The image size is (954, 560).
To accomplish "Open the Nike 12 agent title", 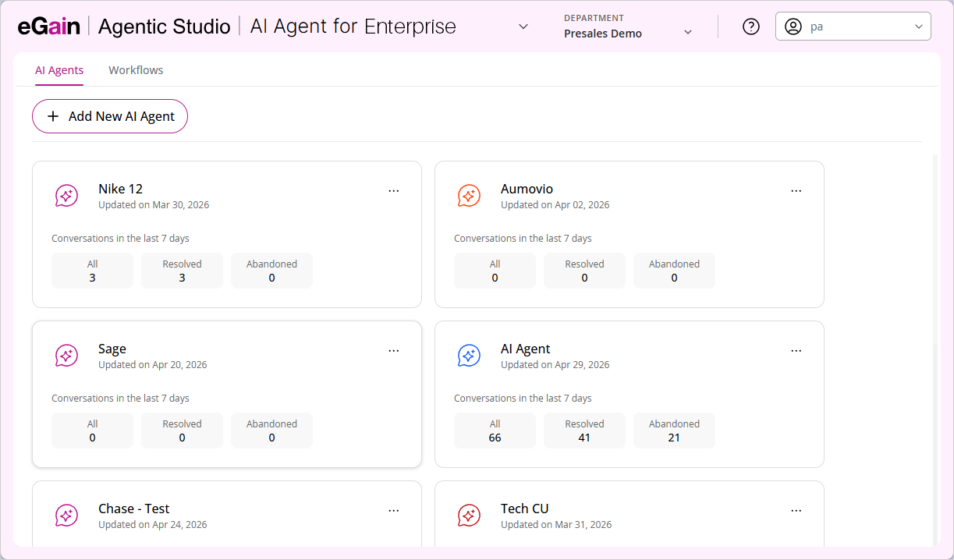I will (x=120, y=189).
